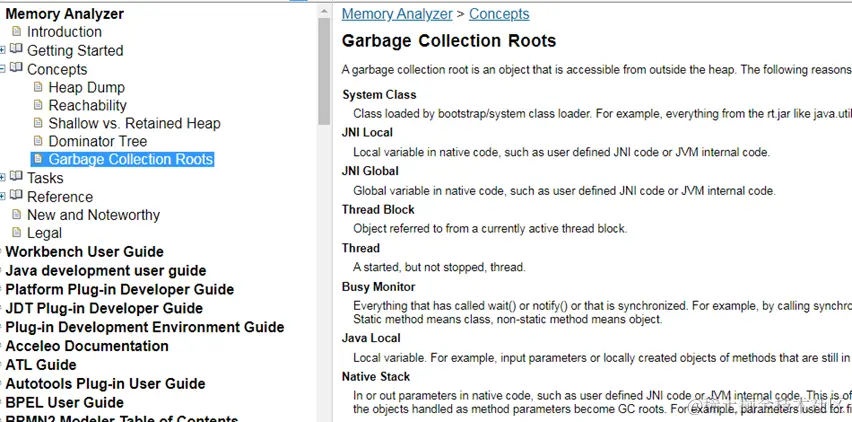Screen dimensions: 852x422
Task: Select the New and Noteworthy topic
Action: tap(93, 215)
